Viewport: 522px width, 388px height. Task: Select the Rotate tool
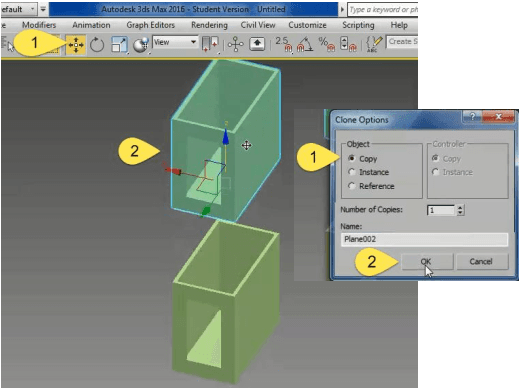(97, 45)
